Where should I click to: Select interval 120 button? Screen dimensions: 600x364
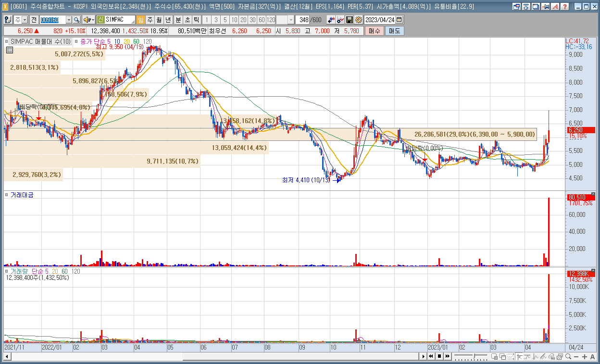click(271, 20)
